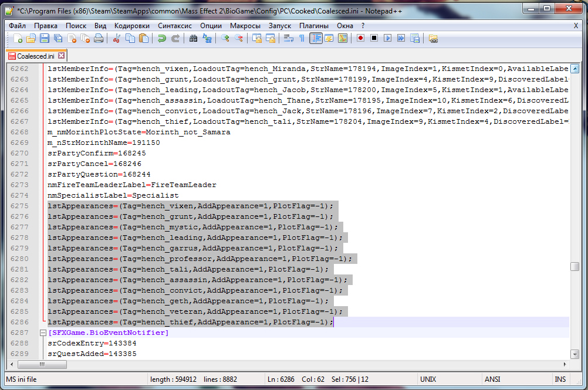Viewport: 588px width, 390px height.
Task: Stop macro recording with black square
Action: pyautogui.click(x=374, y=38)
